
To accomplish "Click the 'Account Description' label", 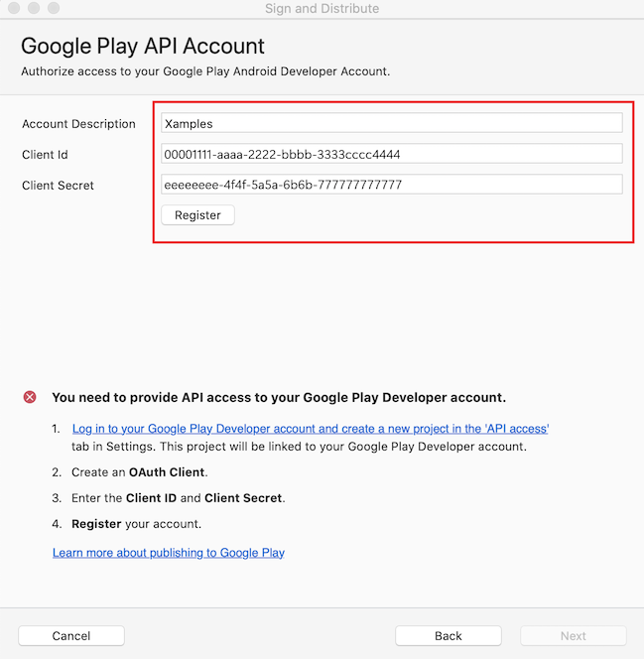I will 78,124.
